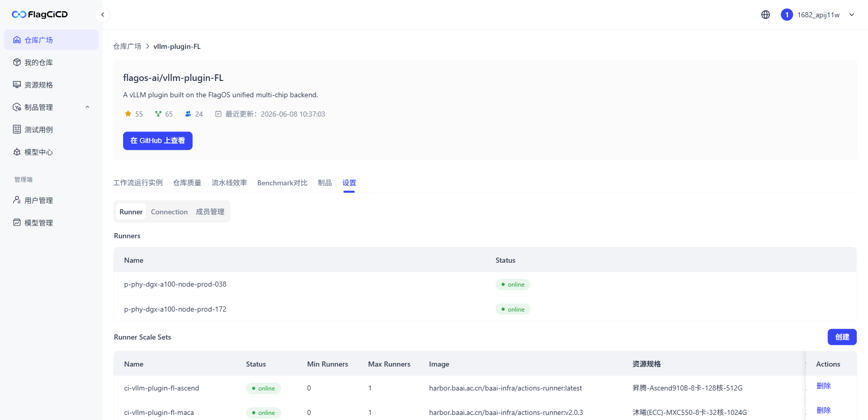Click the last-updated calendar icon

pos(218,114)
